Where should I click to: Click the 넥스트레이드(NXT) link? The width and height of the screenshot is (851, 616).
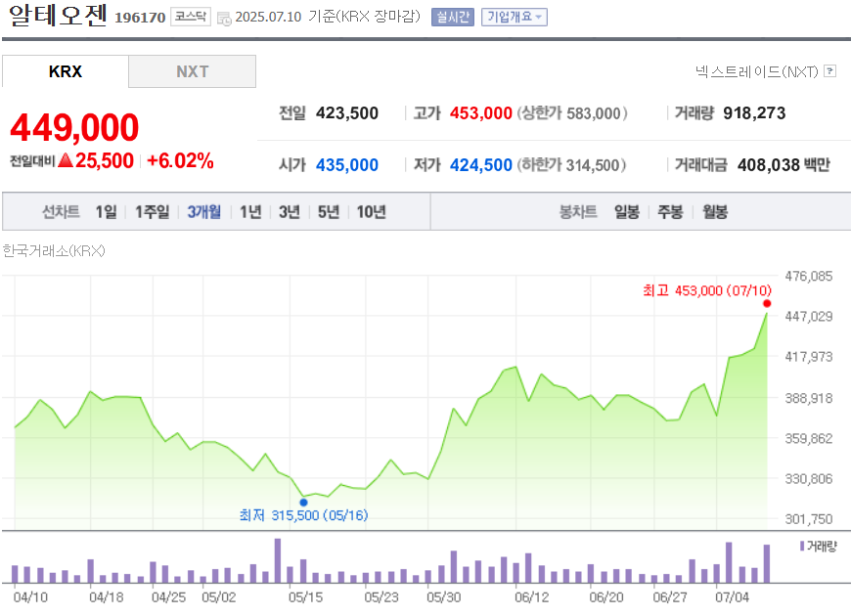click(756, 71)
